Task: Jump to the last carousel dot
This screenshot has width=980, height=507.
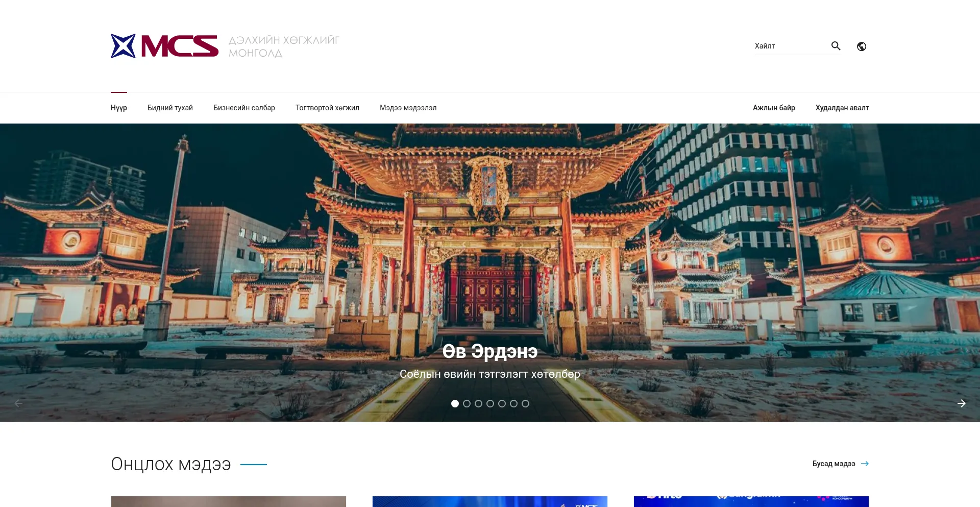Action: [525, 403]
